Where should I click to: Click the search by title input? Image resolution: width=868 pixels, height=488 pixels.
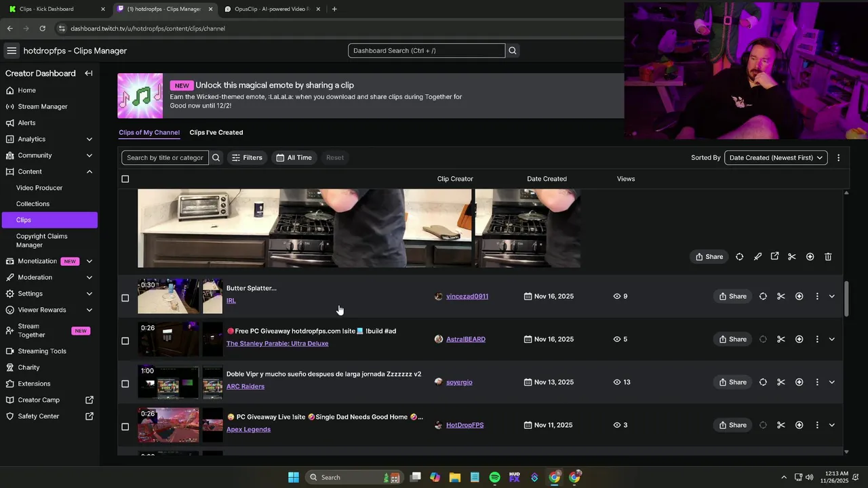point(165,158)
